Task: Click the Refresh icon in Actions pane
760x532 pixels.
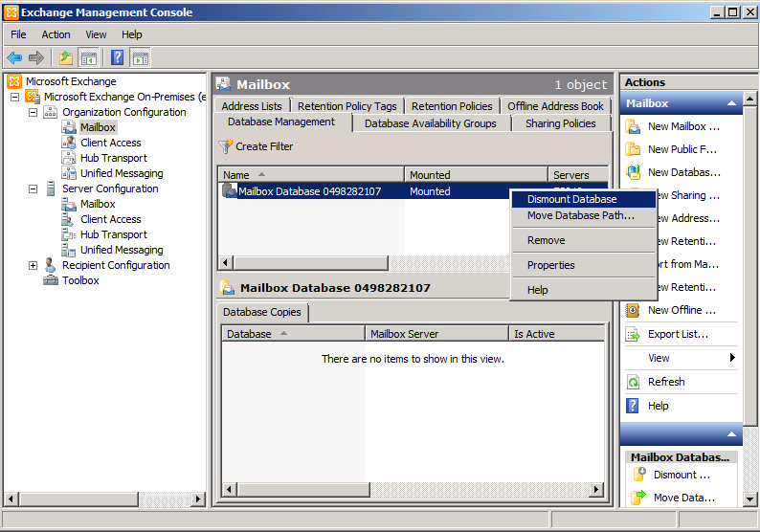Action: click(x=633, y=382)
